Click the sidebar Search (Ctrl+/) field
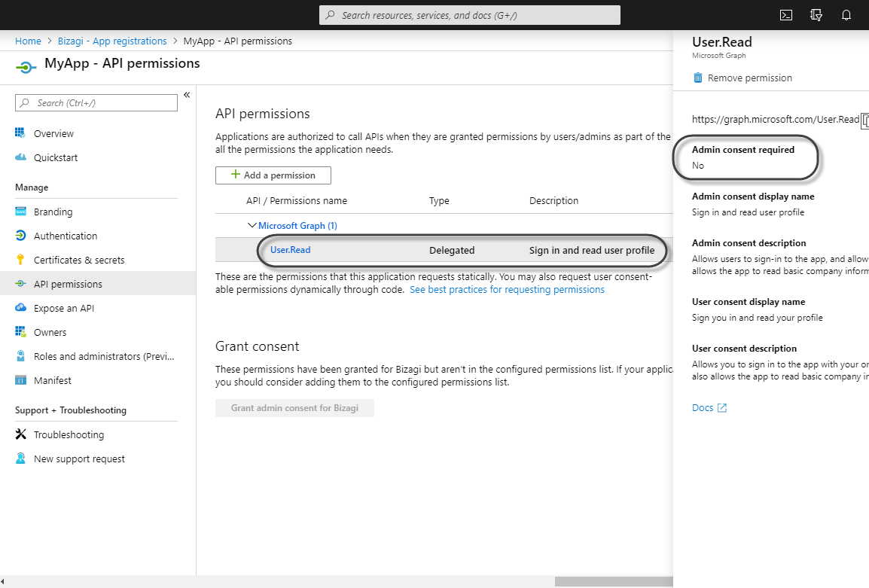Image resolution: width=869 pixels, height=588 pixels. pyautogui.click(x=96, y=103)
